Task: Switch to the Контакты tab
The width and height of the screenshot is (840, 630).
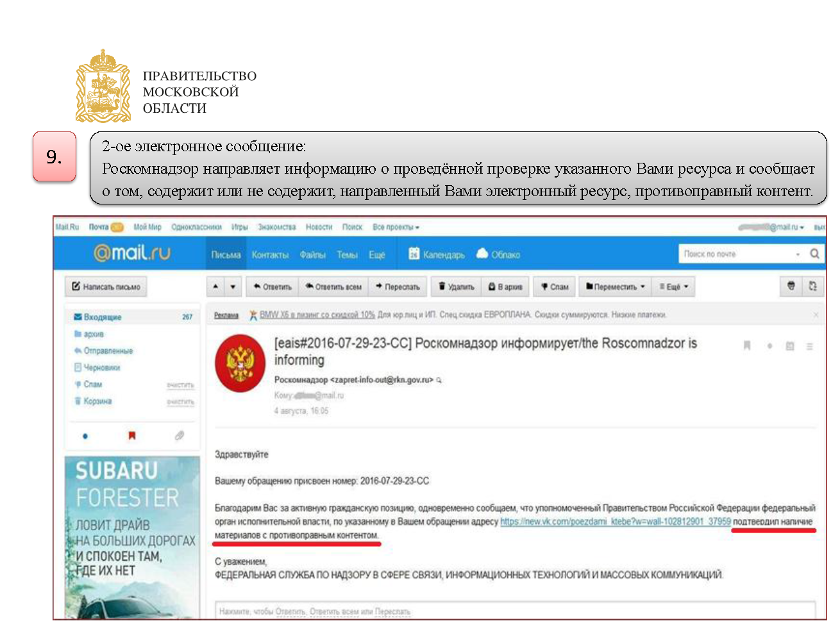Action: (270, 254)
